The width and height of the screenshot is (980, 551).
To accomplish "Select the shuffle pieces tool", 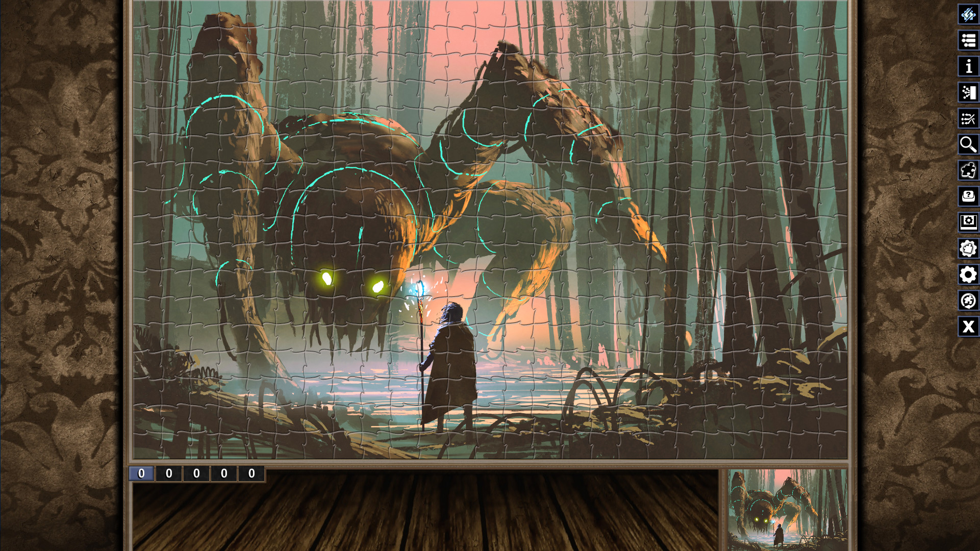I will click(x=968, y=118).
